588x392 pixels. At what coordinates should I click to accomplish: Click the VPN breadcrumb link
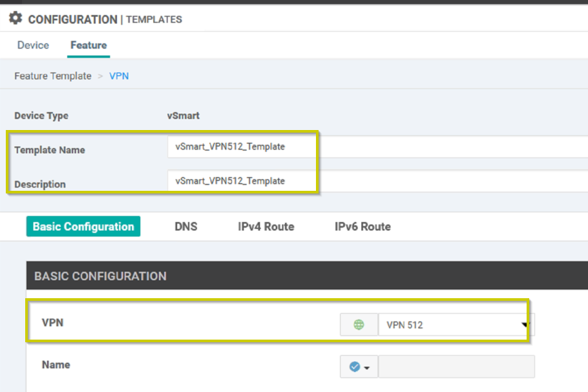[119, 76]
